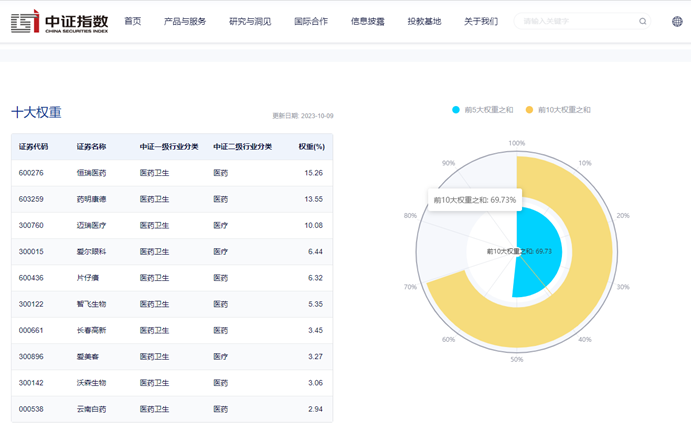Select the 关于我们 menu item
This screenshot has width=691, height=431.
[480, 21]
